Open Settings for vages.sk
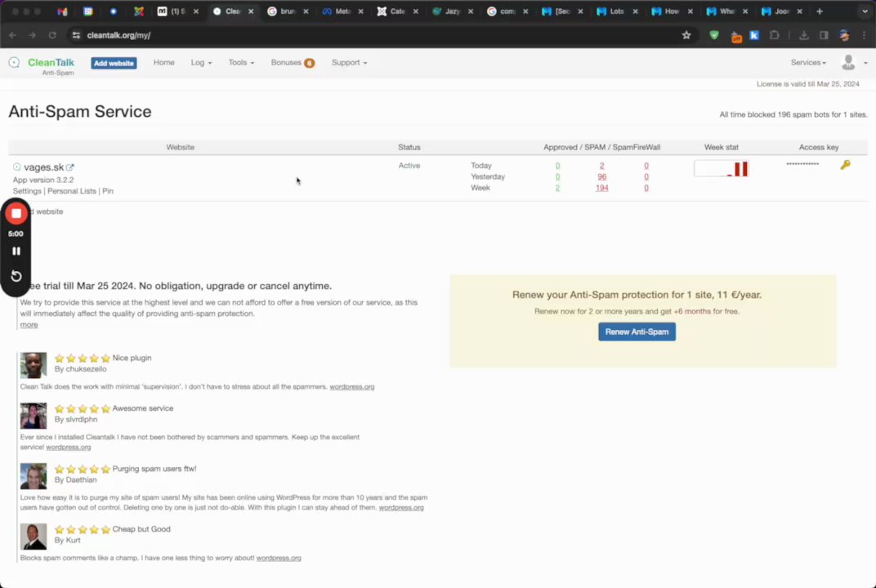Screen dimensions: 876x588 pos(27,191)
